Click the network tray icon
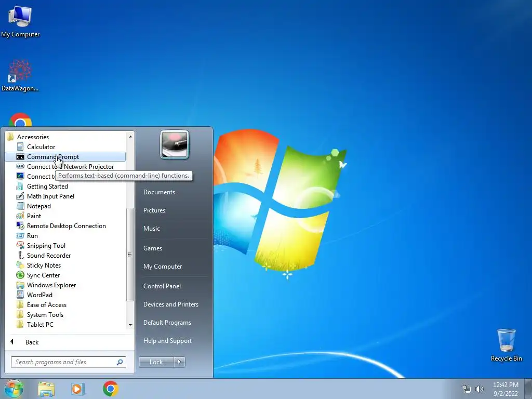The width and height of the screenshot is (532, 399). pos(467,389)
